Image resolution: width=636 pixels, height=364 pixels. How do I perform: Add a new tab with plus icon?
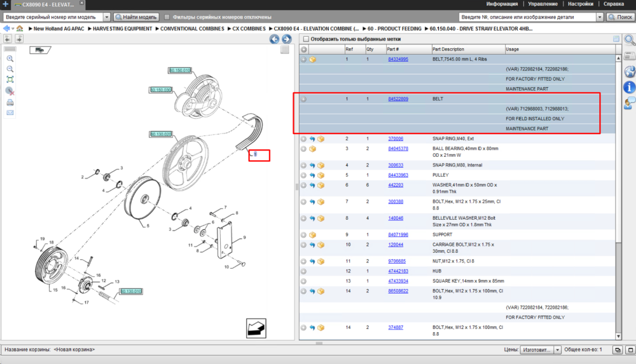pyautogui.click(x=6, y=4)
